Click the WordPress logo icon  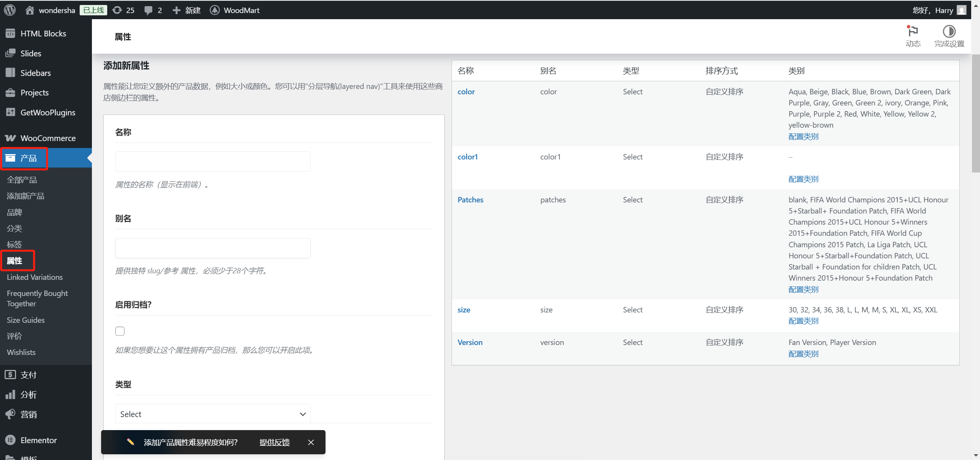(10, 10)
